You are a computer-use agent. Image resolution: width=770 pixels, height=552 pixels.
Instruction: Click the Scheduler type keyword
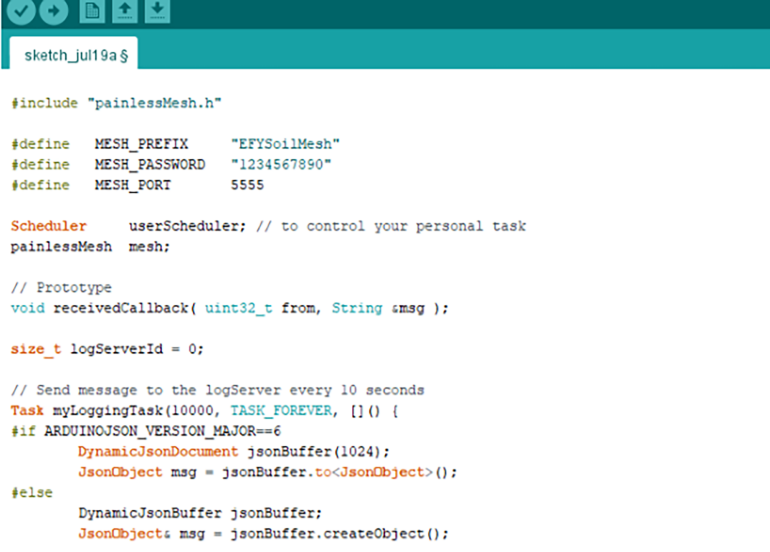tap(49, 226)
